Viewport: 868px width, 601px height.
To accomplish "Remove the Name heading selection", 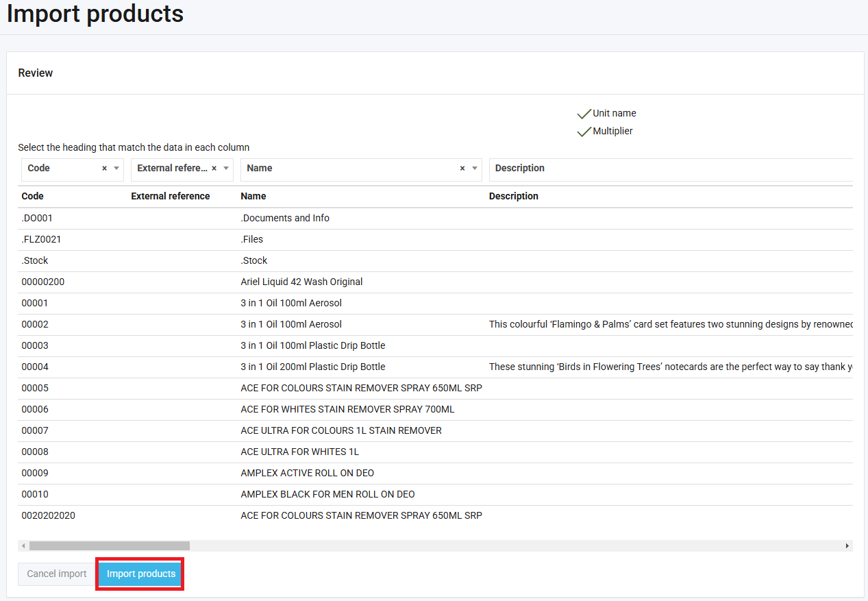I will click(x=462, y=169).
